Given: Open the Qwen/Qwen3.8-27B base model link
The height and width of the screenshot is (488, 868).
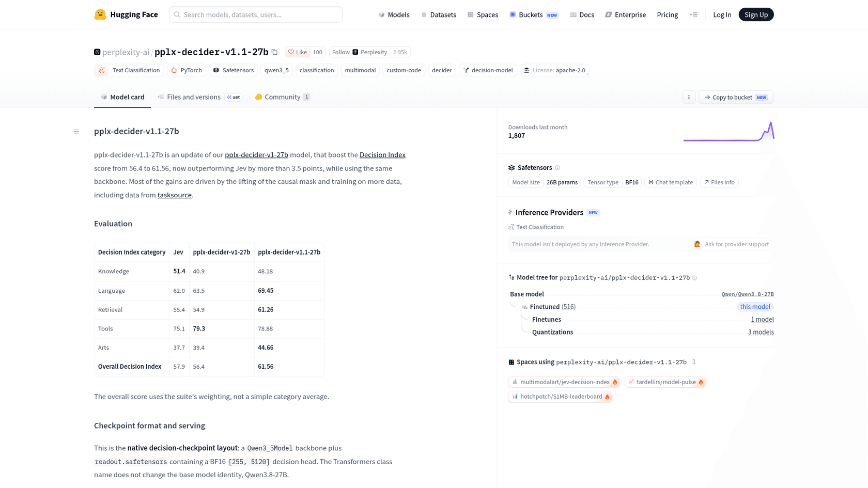Looking at the screenshot, I should tap(748, 294).
